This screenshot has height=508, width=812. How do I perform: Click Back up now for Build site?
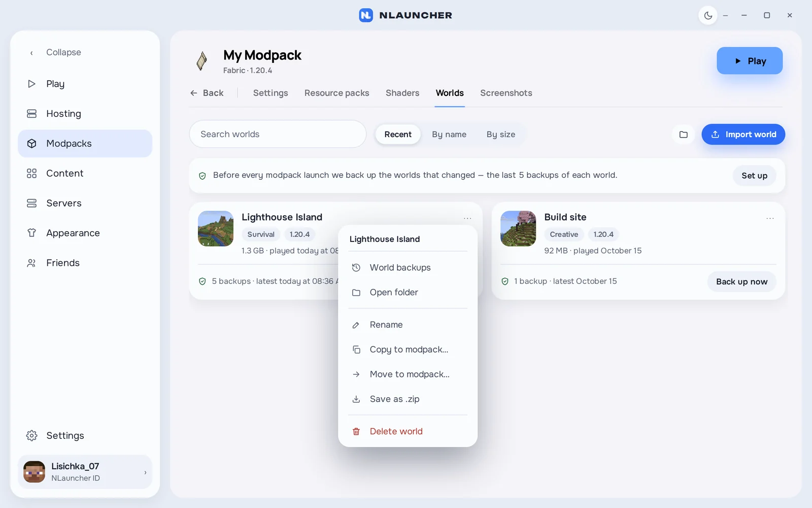pos(741,281)
